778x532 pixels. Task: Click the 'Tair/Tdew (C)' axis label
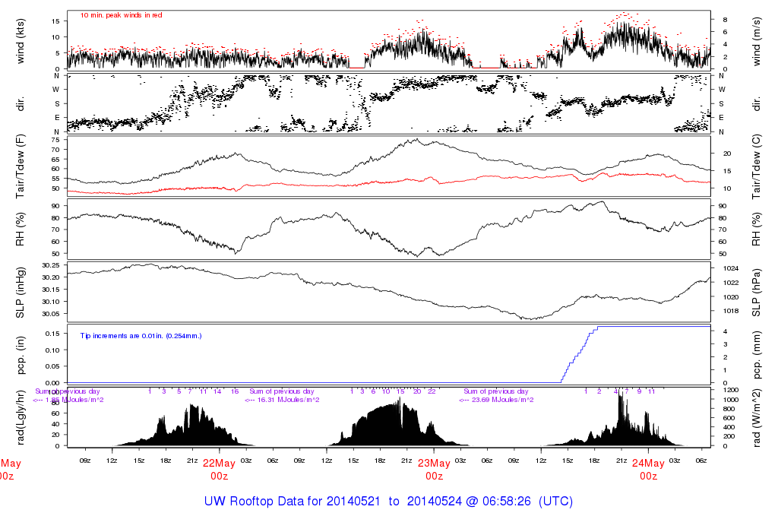pos(756,166)
